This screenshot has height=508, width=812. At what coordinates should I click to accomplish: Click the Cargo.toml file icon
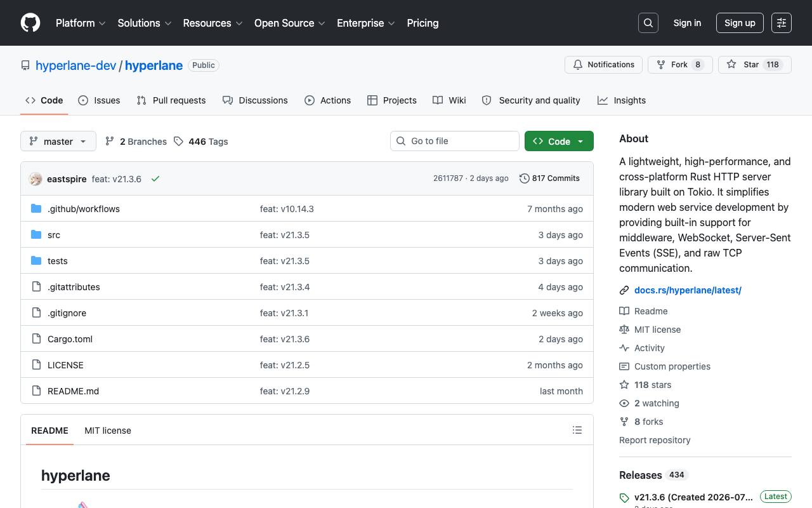click(x=36, y=339)
